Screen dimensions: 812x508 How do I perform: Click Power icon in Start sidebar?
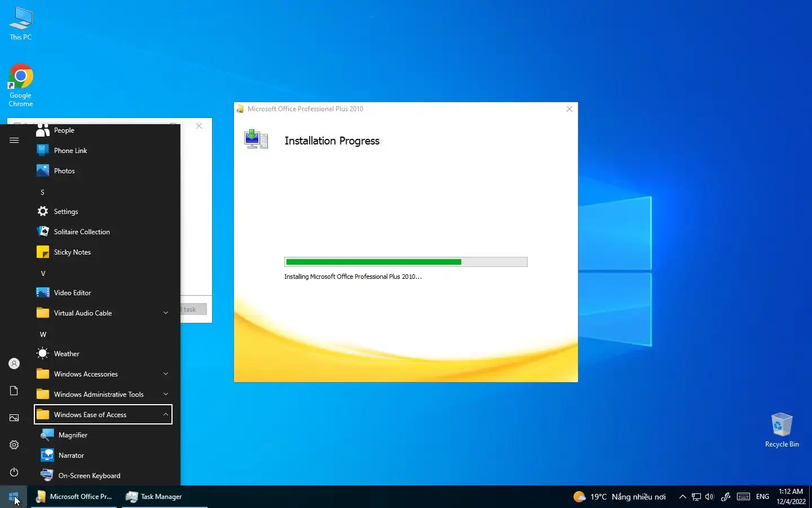(x=14, y=472)
